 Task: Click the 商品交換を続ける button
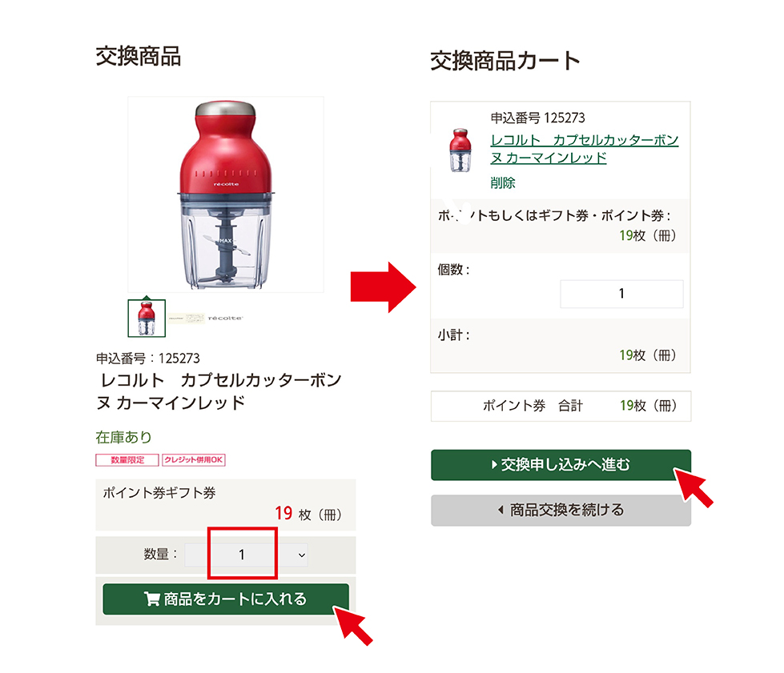coord(561,510)
